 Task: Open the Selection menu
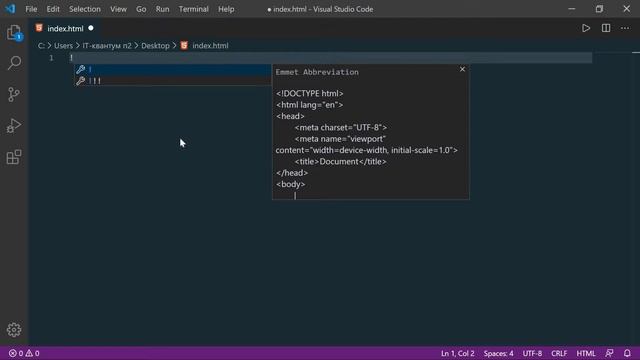coord(84,9)
